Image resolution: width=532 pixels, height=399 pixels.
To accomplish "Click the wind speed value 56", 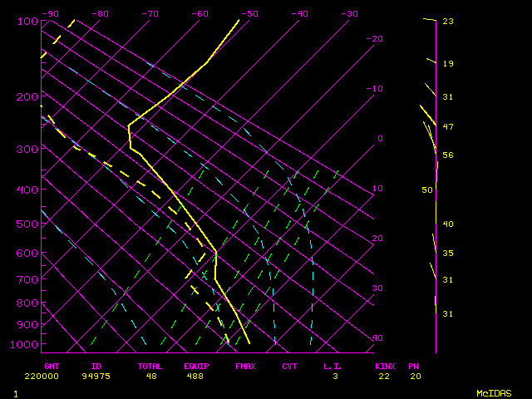I will [x=447, y=155].
